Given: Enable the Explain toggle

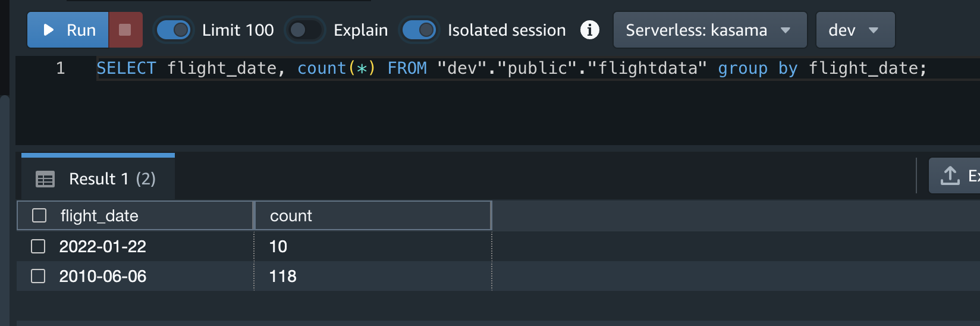Looking at the screenshot, I should click(x=305, y=30).
